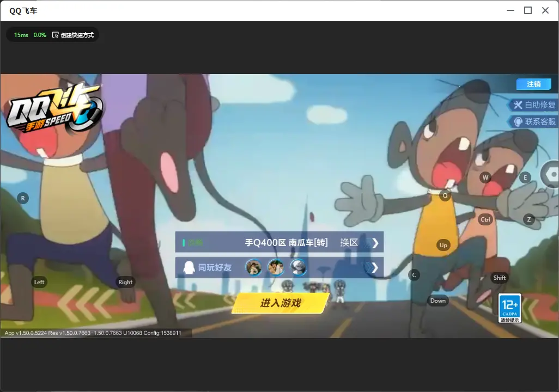The width and height of the screenshot is (559, 392).
Task: Click the first friend avatar
Action: 254,267
